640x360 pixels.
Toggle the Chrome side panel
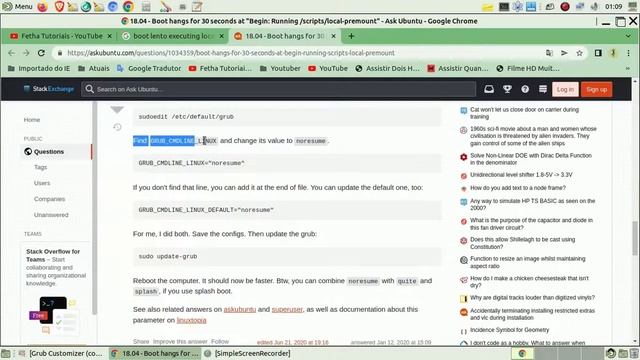click(598, 53)
